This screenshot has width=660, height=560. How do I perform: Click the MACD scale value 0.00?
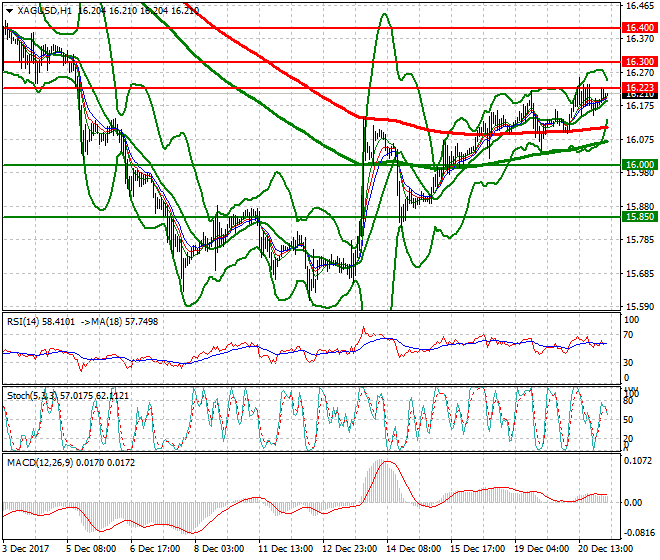(633, 503)
